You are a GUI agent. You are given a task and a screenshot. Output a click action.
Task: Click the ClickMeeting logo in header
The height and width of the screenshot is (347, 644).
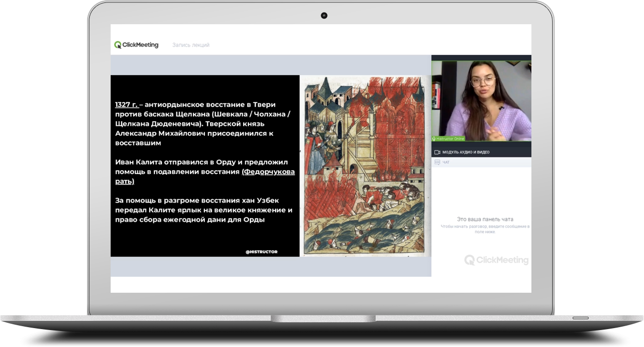[136, 45]
